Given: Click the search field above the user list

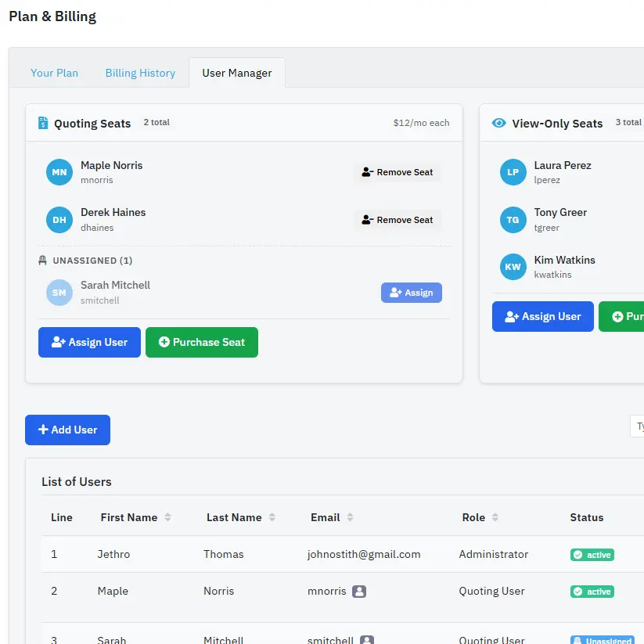Looking at the screenshot, I should tap(639, 426).
